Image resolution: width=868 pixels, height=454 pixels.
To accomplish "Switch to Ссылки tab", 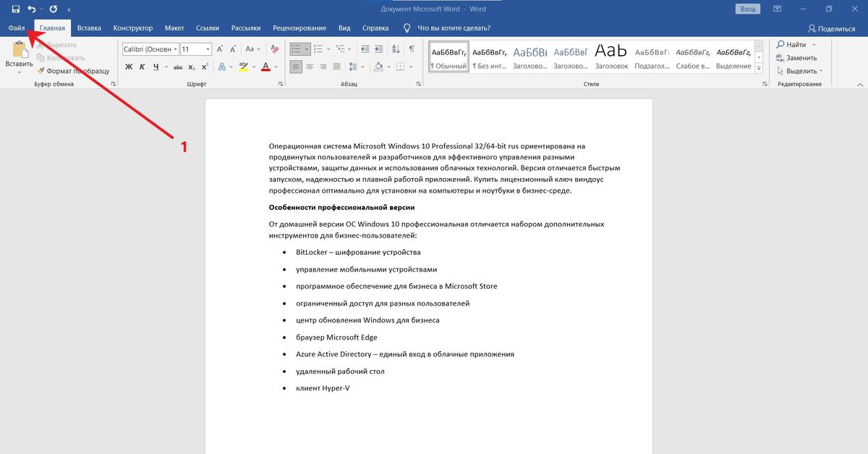I will [208, 28].
